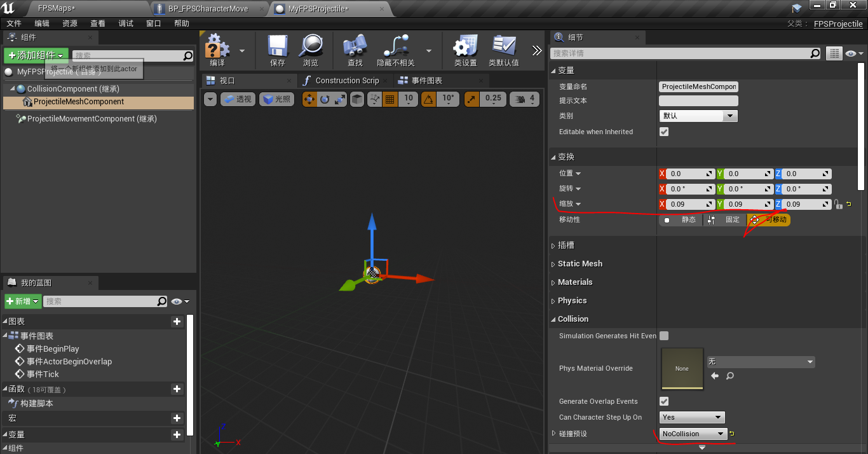Click 新增 (Add New) button
Viewport: 868px width, 454px height.
pyautogui.click(x=22, y=301)
